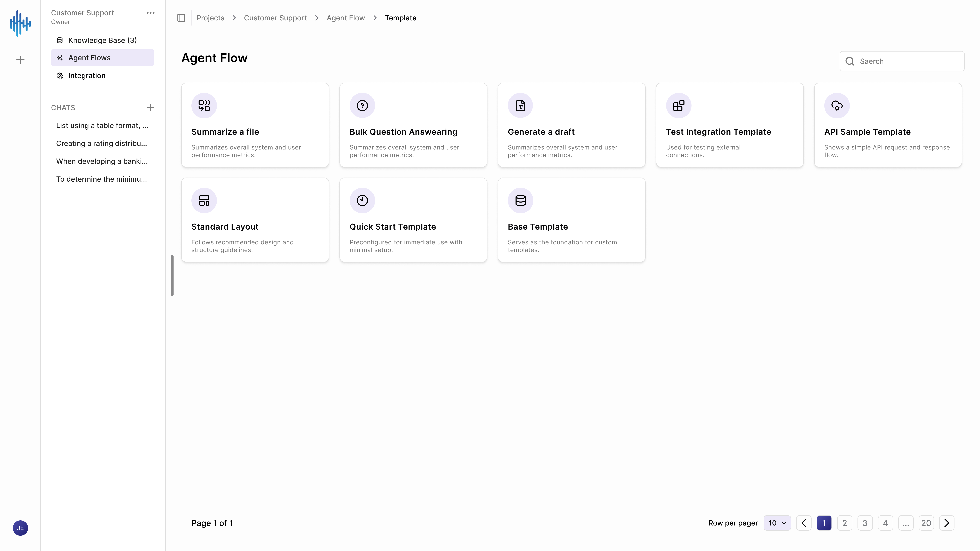Click the Knowledge Base database icon
Screen dimensions: 980x551
point(60,40)
